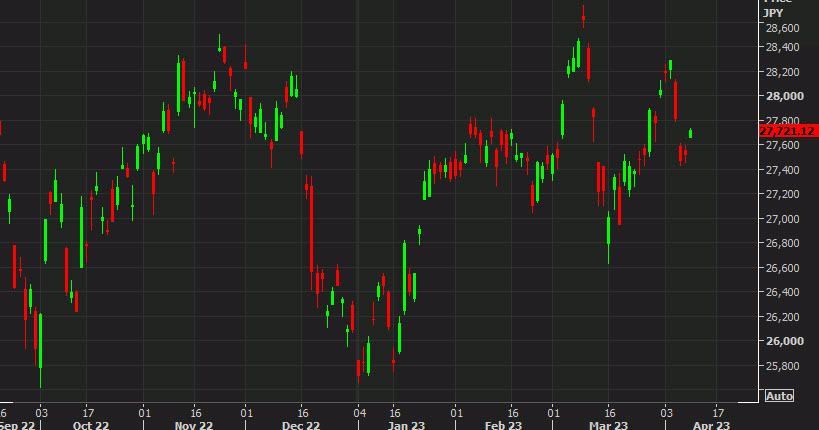This screenshot has width=819, height=430.
Task: Click the Dec 22 month label
Action: coord(301,425)
